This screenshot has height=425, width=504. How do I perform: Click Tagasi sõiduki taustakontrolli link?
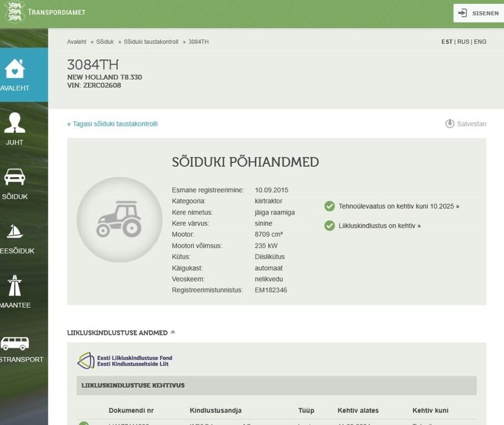point(112,124)
